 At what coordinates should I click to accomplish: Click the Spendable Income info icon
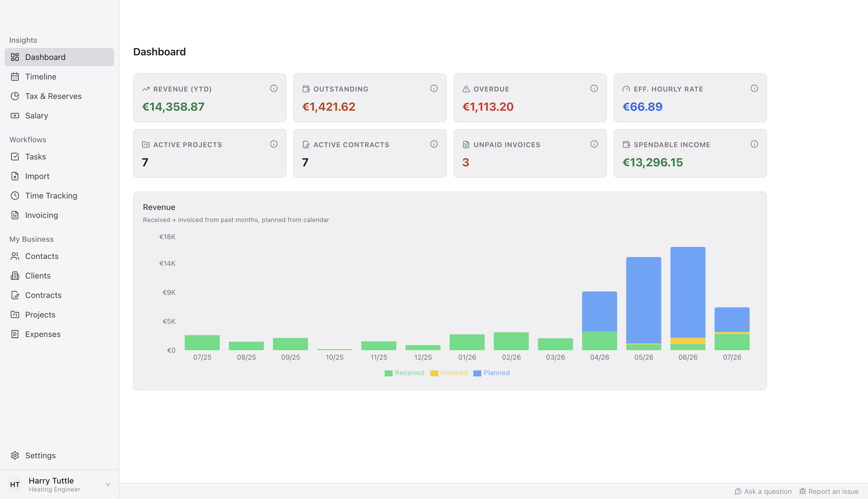coord(754,144)
